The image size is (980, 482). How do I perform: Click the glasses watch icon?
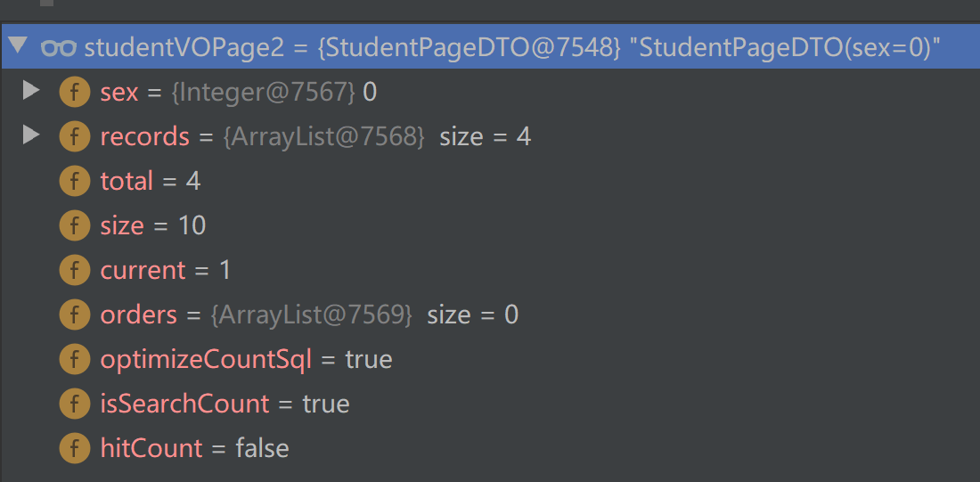(x=58, y=47)
